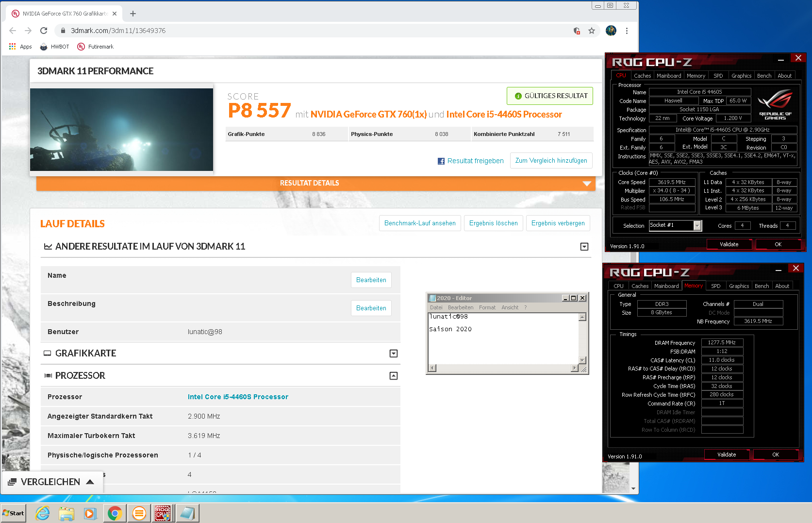This screenshot has height=523, width=812.
Task: Open Internet Explorer from the taskbar
Action: point(43,513)
